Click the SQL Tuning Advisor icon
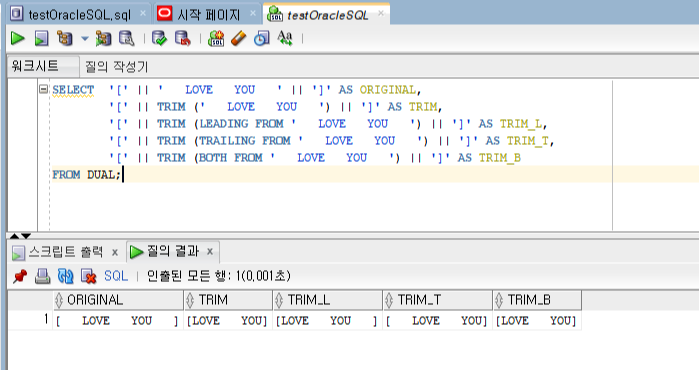 (127, 38)
